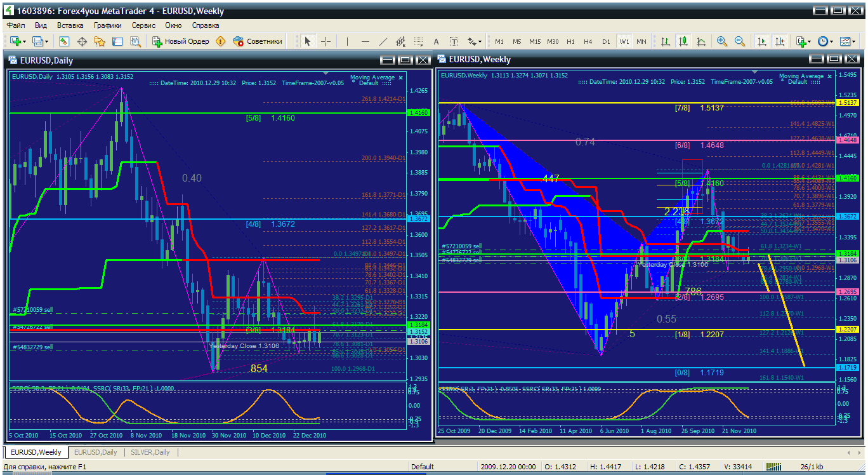Switch to the SILVER,Daily chart tab

[x=150, y=452]
